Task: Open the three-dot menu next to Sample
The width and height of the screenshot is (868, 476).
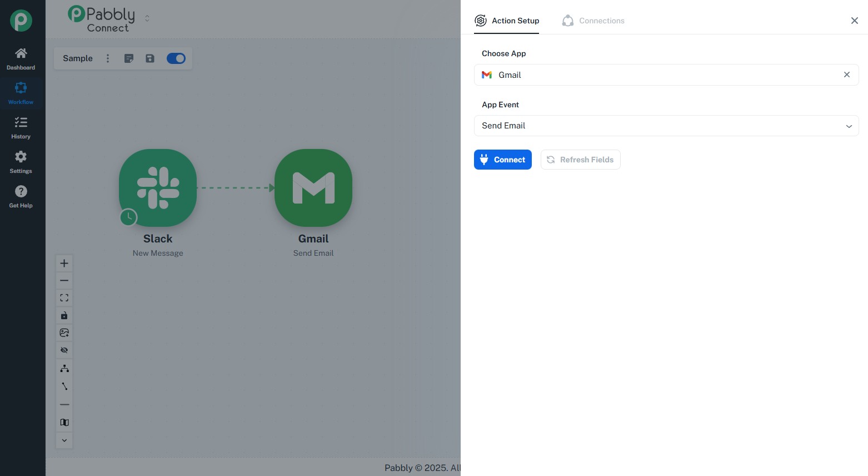Action: point(108,58)
